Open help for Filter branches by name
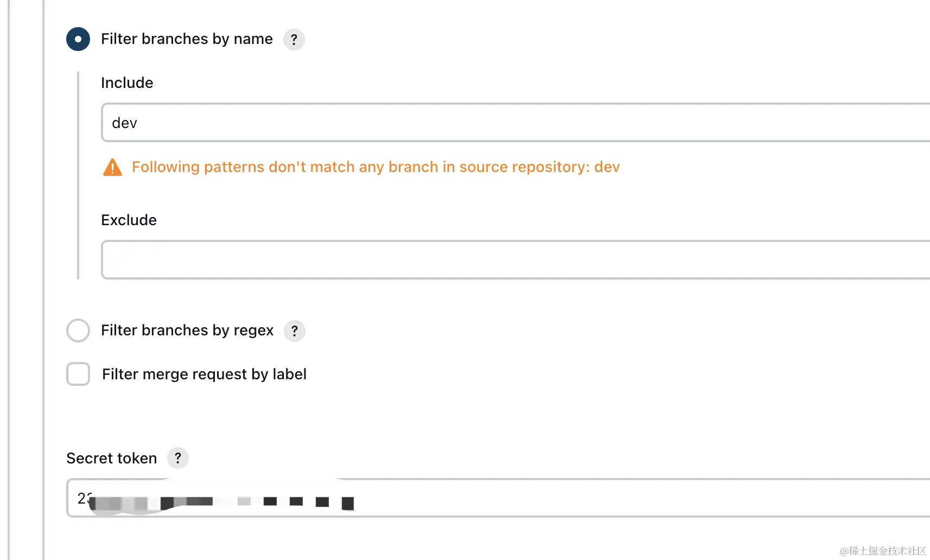930x560 pixels. pyautogui.click(x=294, y=40)
